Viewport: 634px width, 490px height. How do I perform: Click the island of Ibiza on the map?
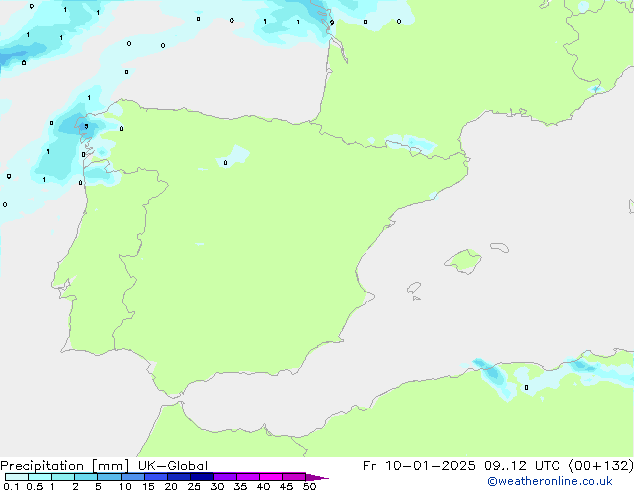(x=414, y=288)
